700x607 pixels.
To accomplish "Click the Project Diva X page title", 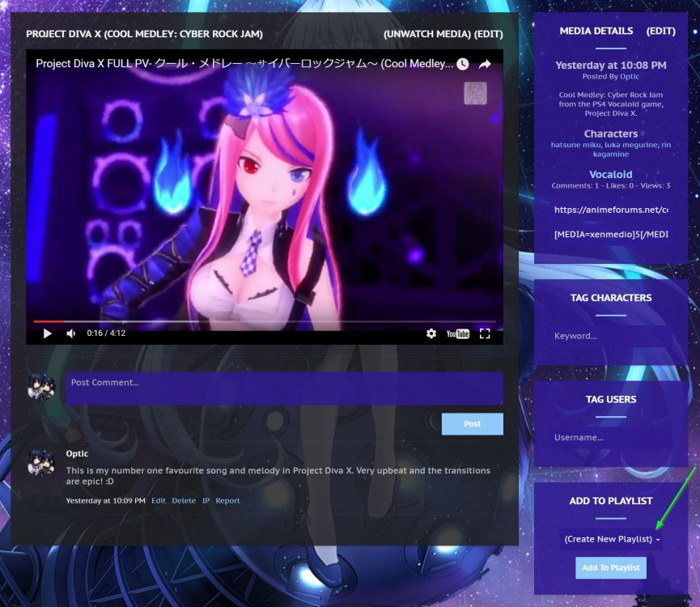I will tap(144, 34).
